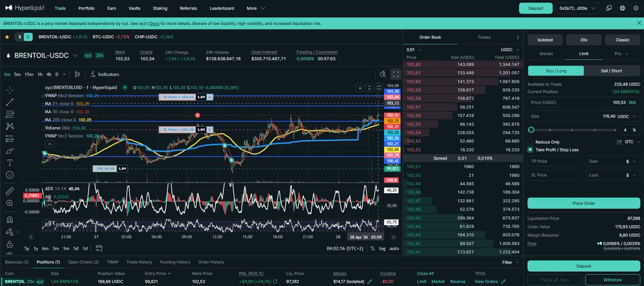Click the Price (USDC) input field
Image resolution: width=644 pixels, height=286 pixels.
point(583,102)
